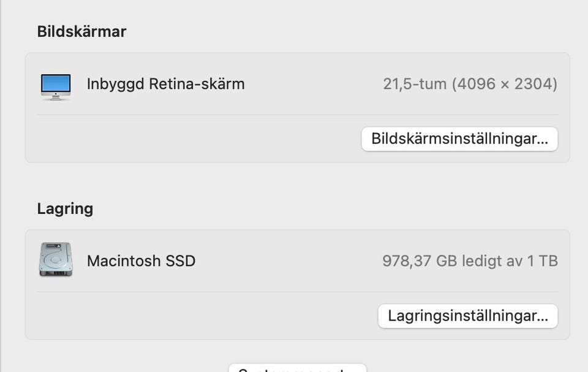Open Lagringsinställningar storage settings
Screen dimensions: 588x372
pyautogui.click(x=467, y=316)
